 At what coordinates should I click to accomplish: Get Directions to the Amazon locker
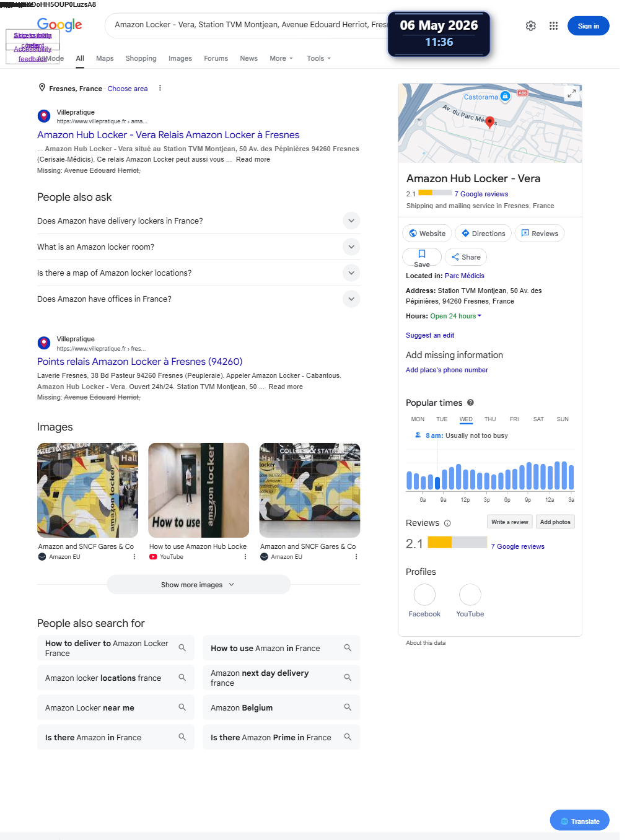click(x=483, y=234)
